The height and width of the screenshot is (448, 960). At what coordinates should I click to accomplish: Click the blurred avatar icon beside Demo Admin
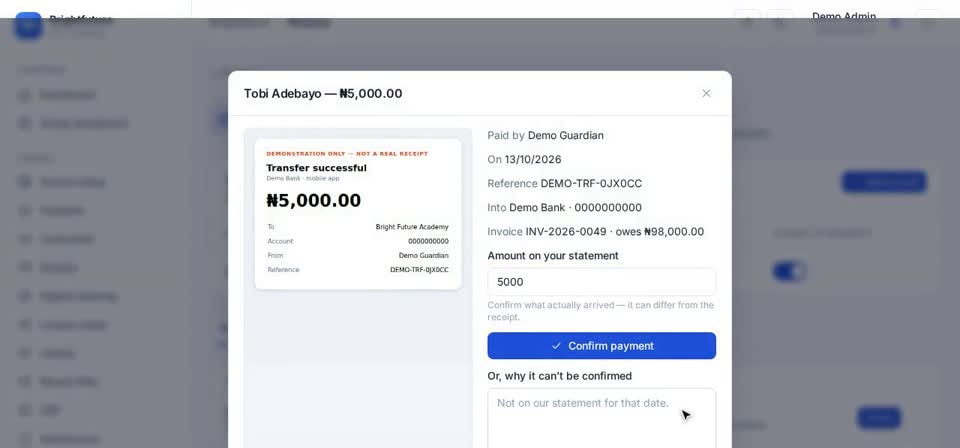895,23
